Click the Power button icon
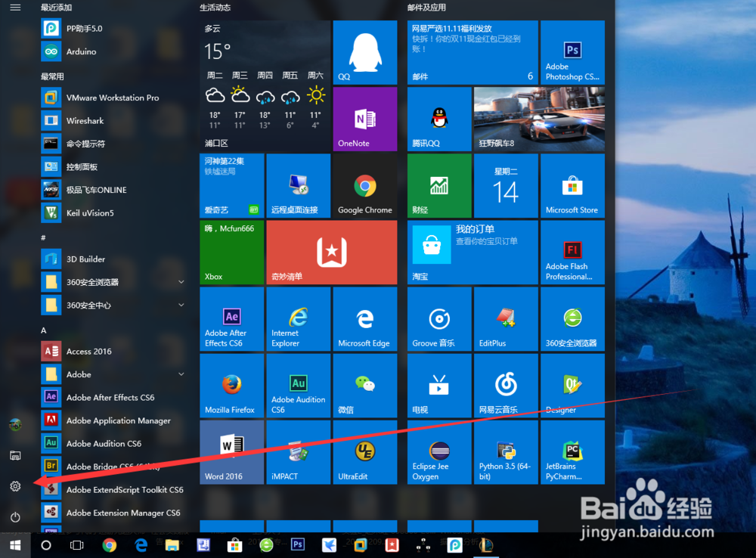Image resolution: width=756 pixels, height=558 pixels. tap(15, 517)
